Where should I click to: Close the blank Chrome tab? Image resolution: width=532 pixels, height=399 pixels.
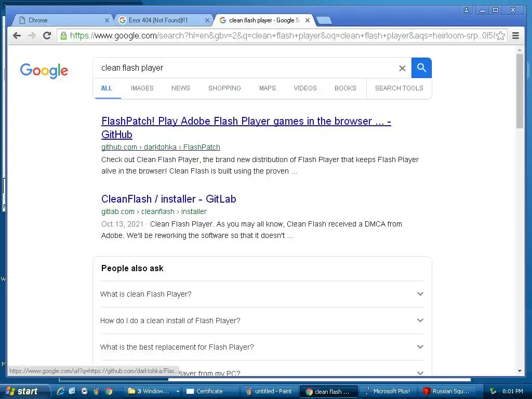coord(107,20)
